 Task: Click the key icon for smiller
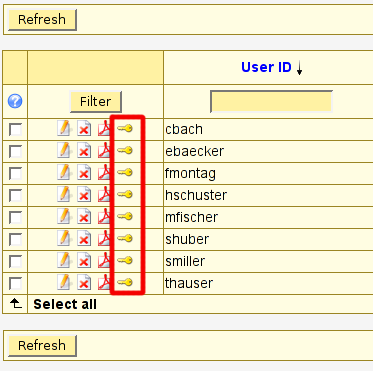(x=125, y=260)
